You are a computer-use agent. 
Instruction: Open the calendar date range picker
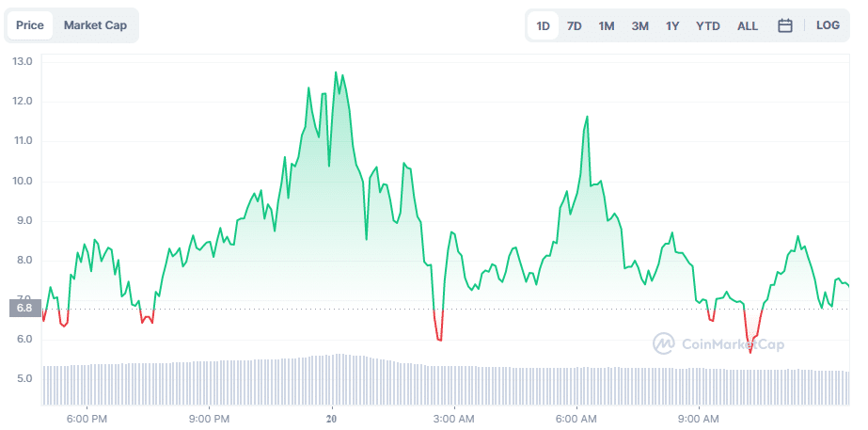(x=785, y=25)
